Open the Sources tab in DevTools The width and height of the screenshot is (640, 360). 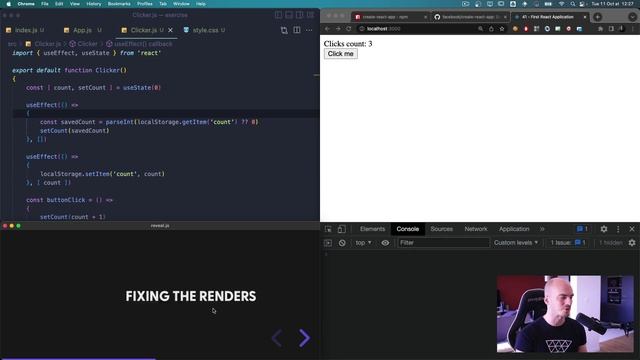coord(442,229)
